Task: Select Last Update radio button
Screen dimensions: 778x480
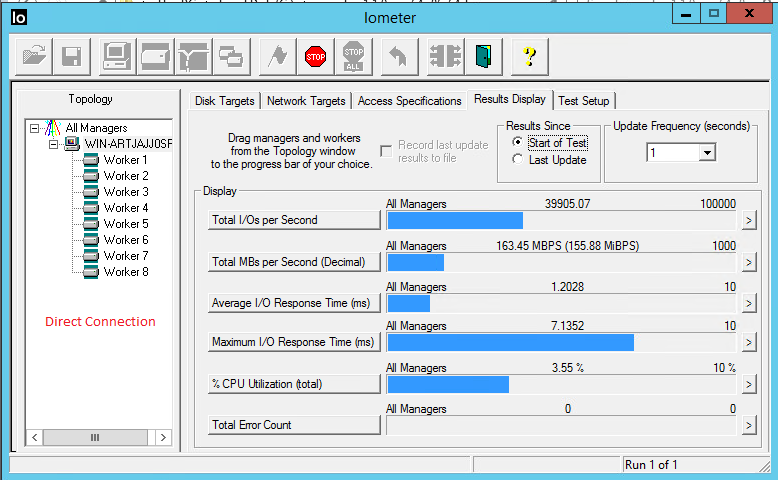Action: tap(517, 159)
